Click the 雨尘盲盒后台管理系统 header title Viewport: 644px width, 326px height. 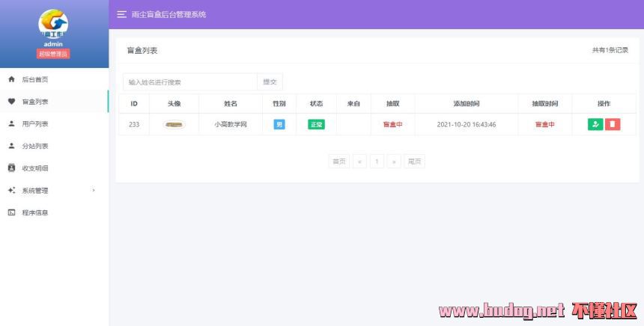tap(168, 14)
